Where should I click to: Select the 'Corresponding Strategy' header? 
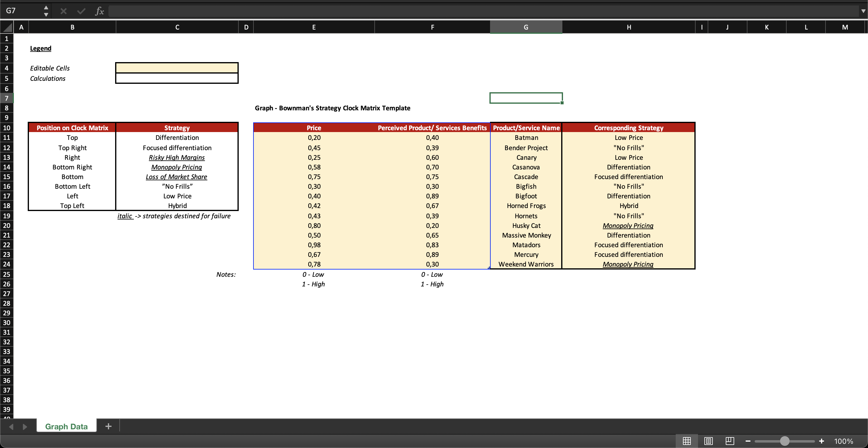tap(629, 128)
